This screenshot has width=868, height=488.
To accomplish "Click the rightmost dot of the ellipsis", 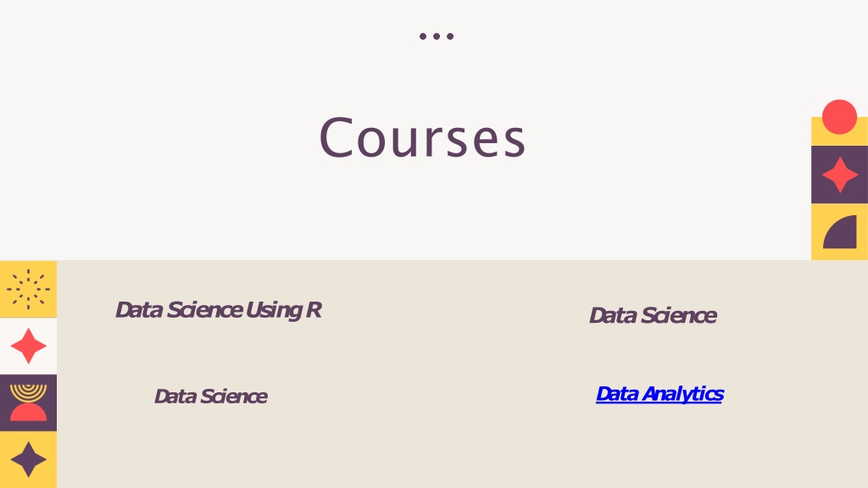I will [450, 36].
